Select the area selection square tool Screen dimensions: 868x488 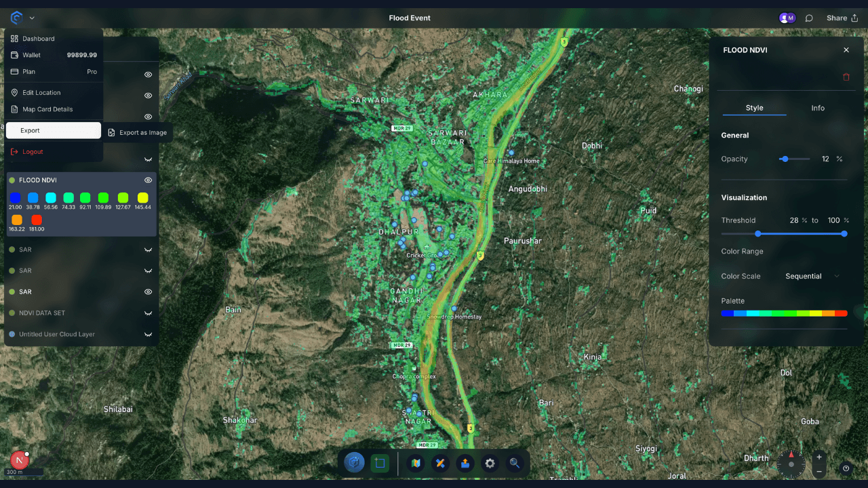point(380,464)
